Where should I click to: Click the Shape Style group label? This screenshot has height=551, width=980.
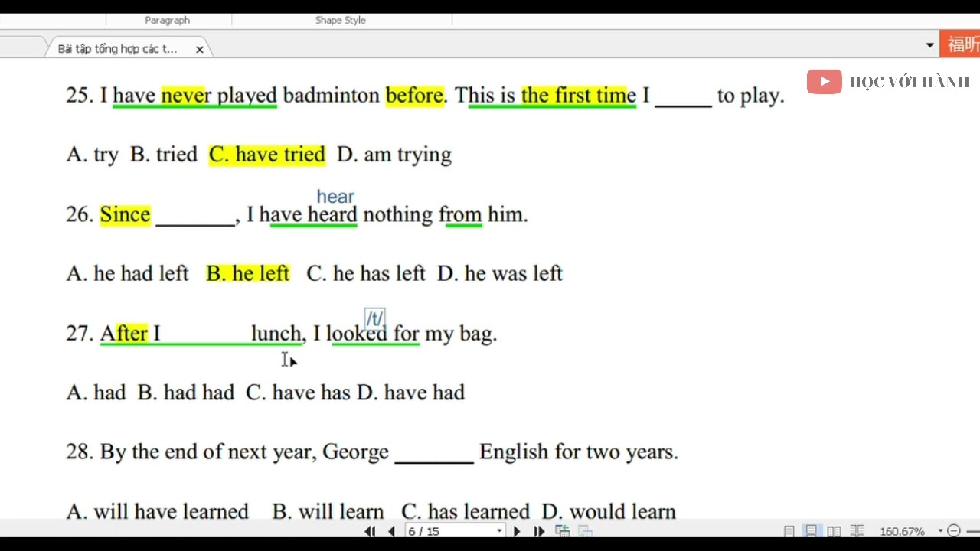(x=340, y=21)
